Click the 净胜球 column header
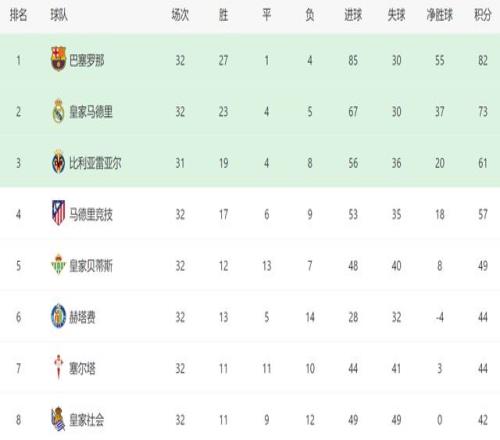Viewport: 500px width, 440px height. tap(440, 15)
